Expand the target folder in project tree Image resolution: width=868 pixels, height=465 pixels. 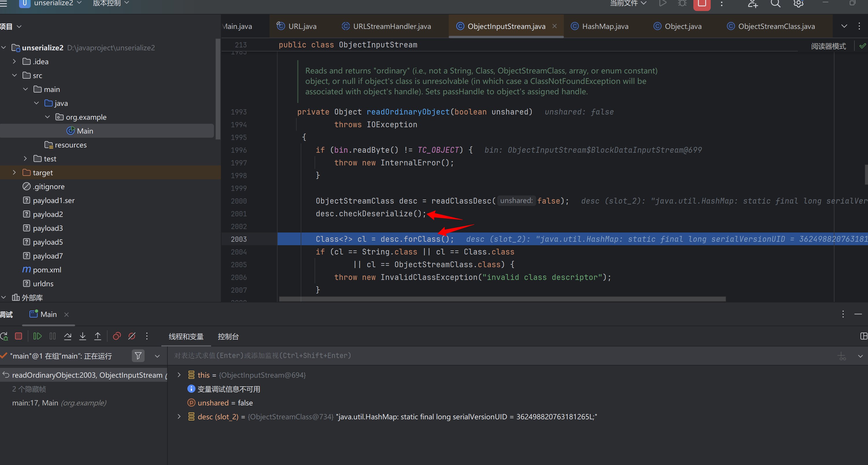pyautogui.click(x=14, y=173)
